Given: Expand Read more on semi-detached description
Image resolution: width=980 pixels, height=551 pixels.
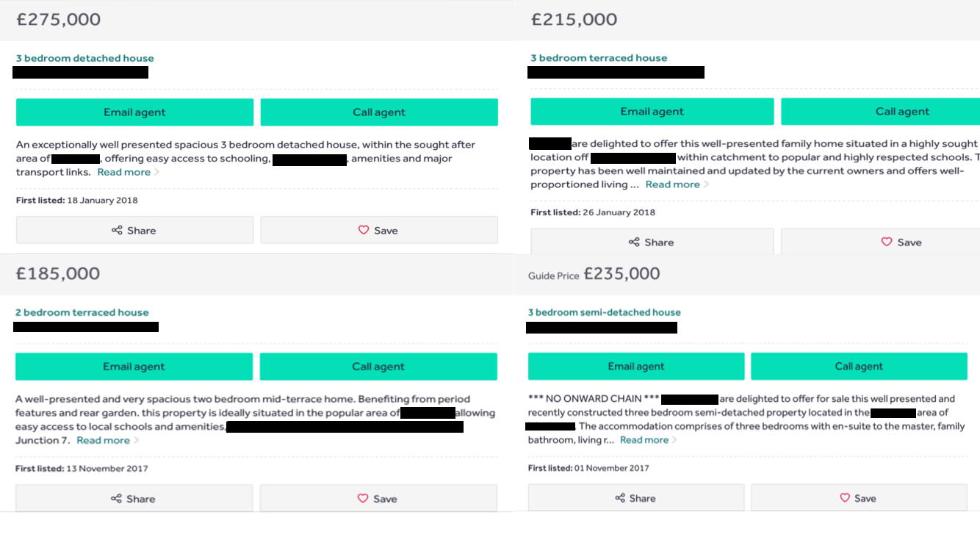Looking at the screenshot, I should 644,440.
